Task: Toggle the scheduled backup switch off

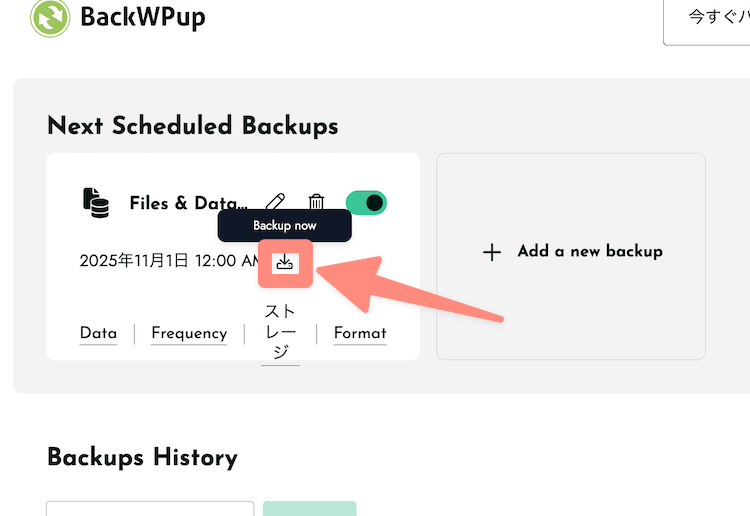Action: [366, 203]
